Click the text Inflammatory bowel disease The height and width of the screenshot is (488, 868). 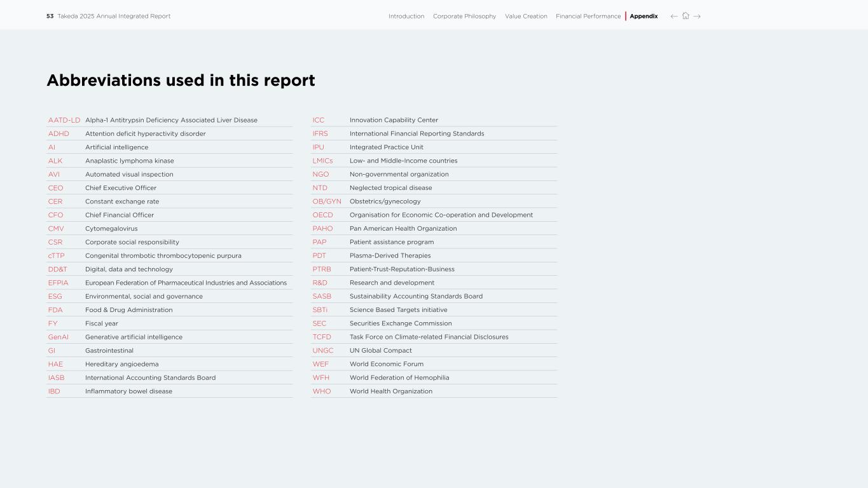coord(128,391)
